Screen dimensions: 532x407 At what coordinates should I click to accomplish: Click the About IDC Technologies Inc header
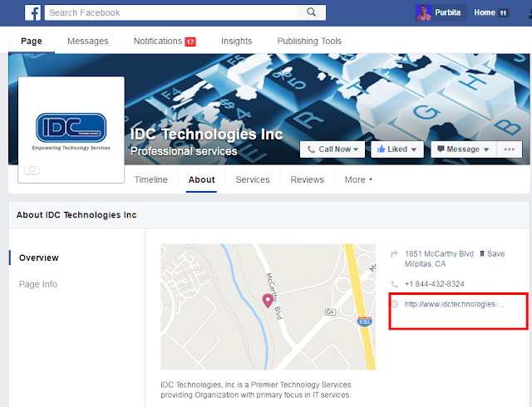(76, 215)
